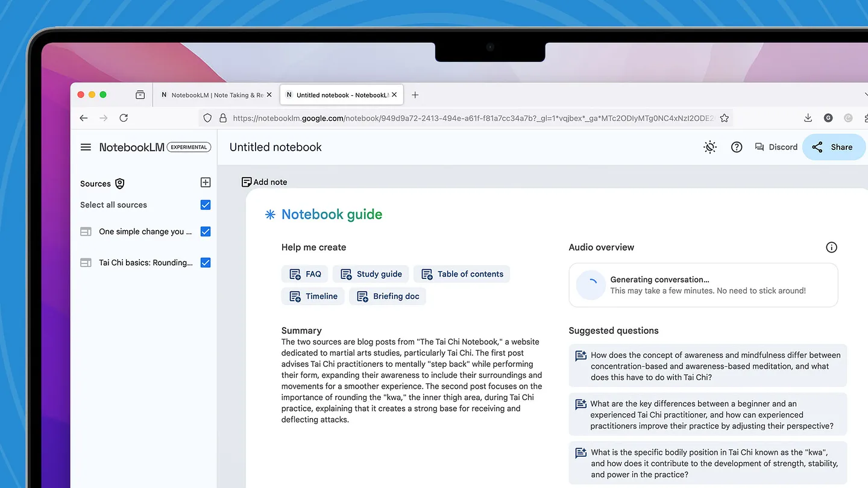Create a Study guide
Screen dimensions: 868x488
[x=371, y=274]
